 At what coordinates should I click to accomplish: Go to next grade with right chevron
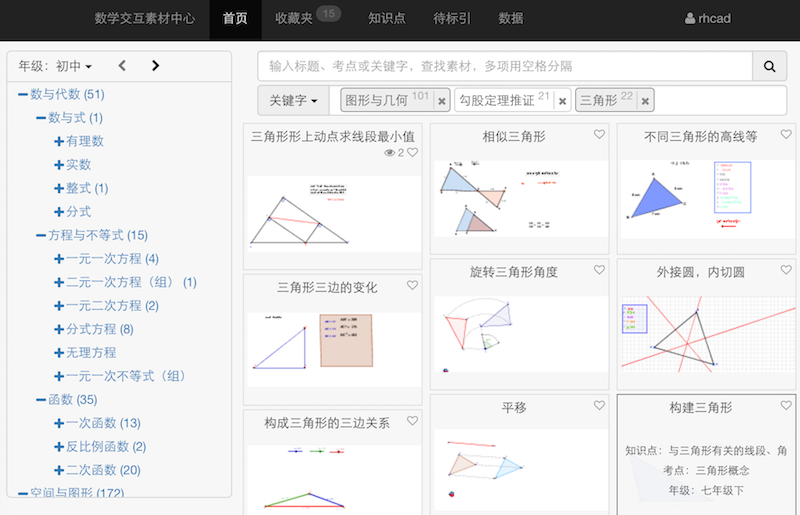click(x=155, y=66)
